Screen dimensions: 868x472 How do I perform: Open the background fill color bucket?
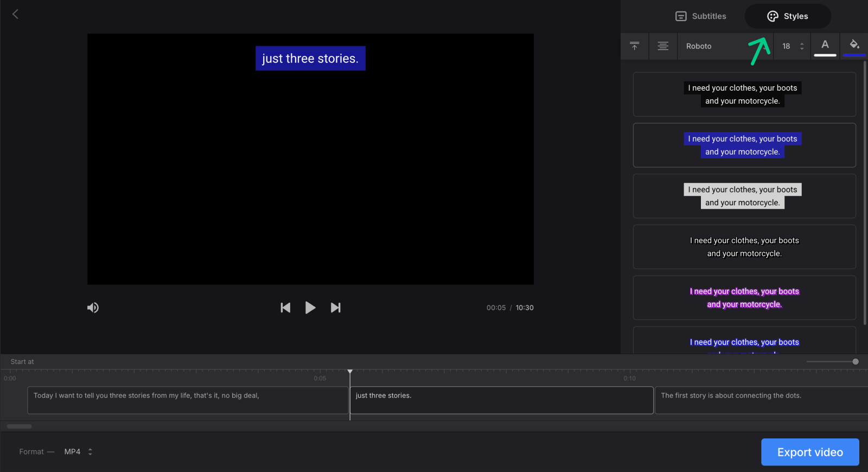click(854, 46)
